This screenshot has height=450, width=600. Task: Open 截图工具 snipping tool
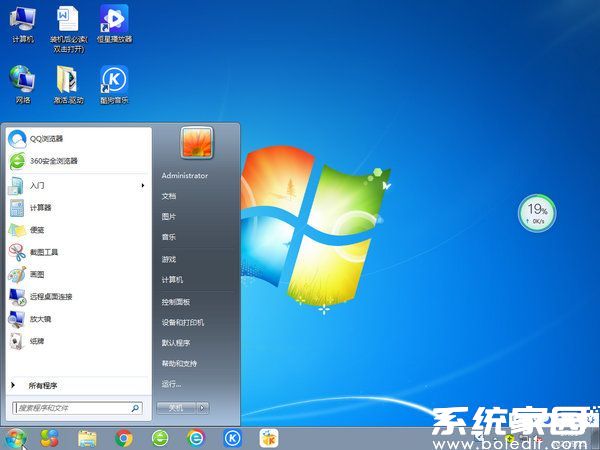coord(78,252)
